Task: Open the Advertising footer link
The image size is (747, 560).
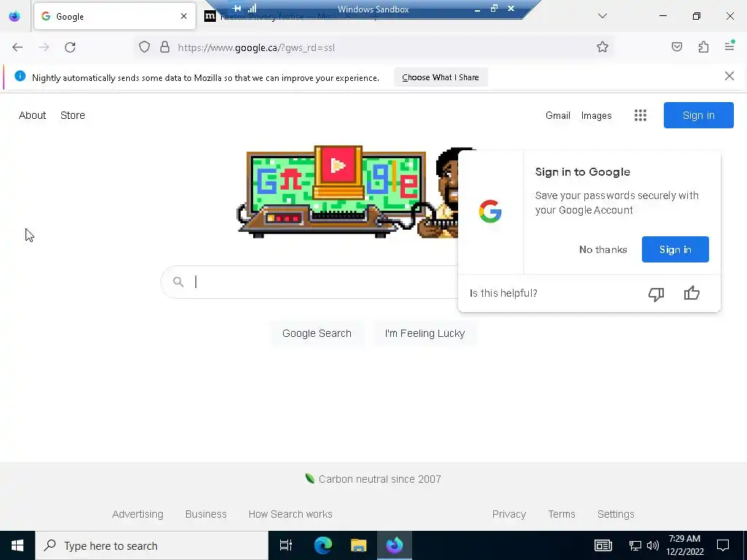Action: [x=138, y=514]
